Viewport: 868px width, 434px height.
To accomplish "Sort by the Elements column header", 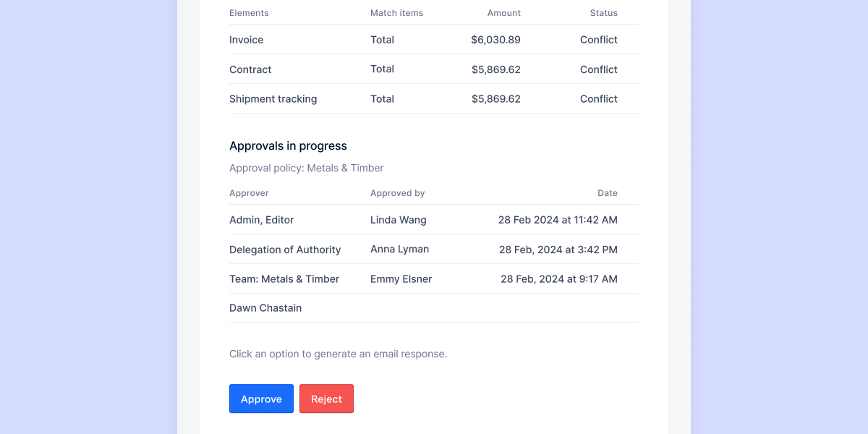I will click(249, 12).
